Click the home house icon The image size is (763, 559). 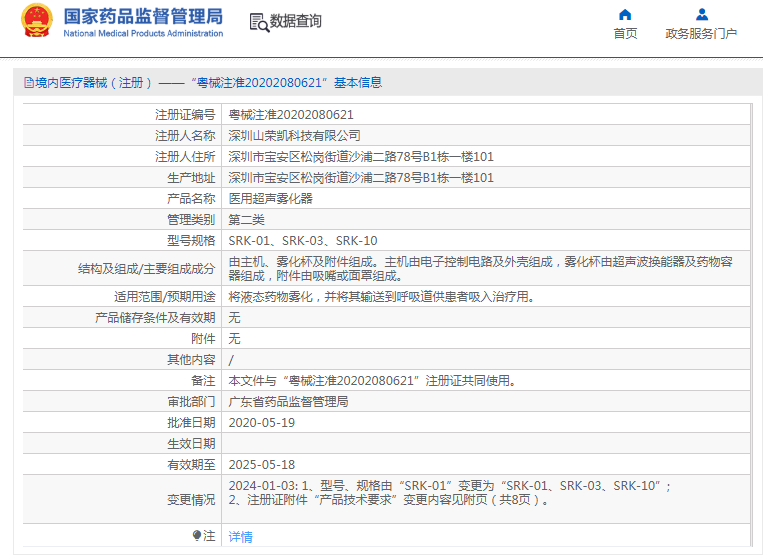pos(625,14)
